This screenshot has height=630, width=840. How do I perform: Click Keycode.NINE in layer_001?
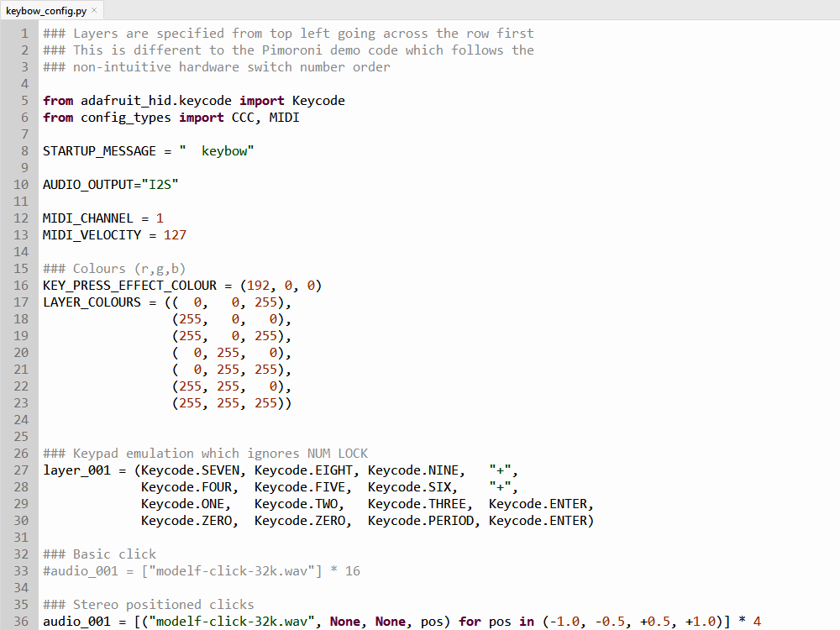[x=412, y=470]
